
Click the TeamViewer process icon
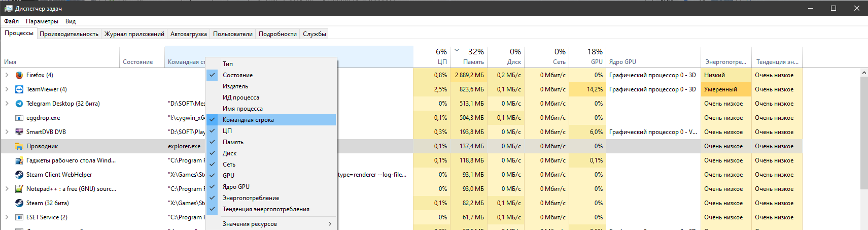pos(19,89)
